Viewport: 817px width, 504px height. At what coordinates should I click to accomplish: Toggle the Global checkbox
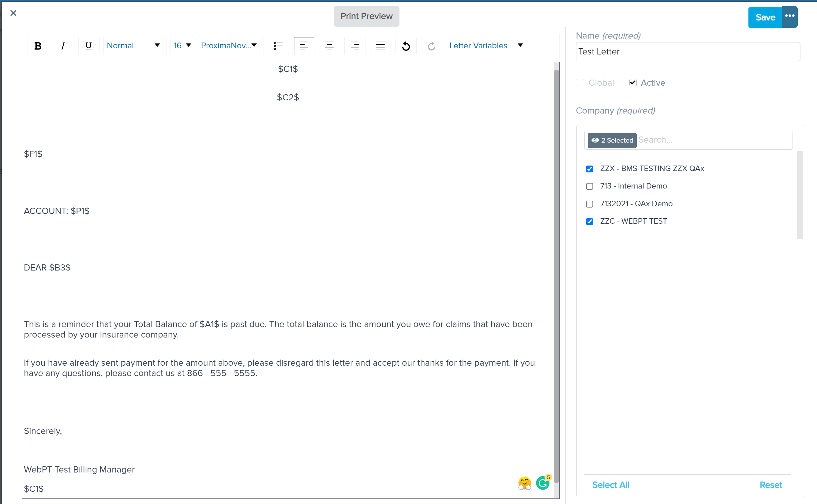[580, 83]
